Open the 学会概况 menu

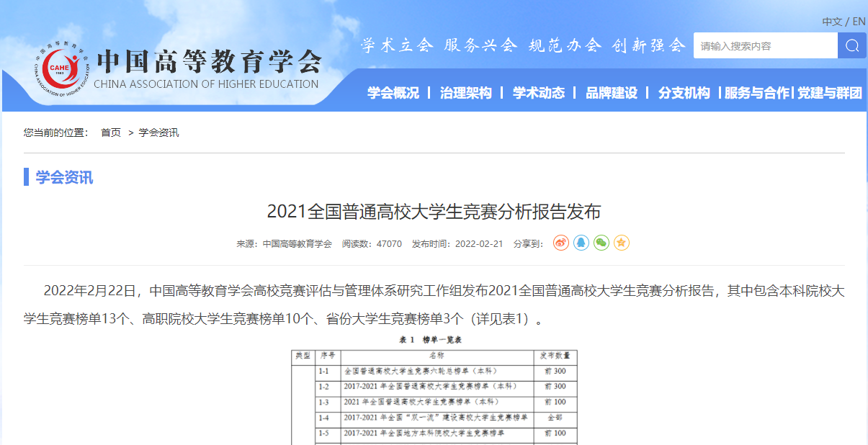(393, 93)
